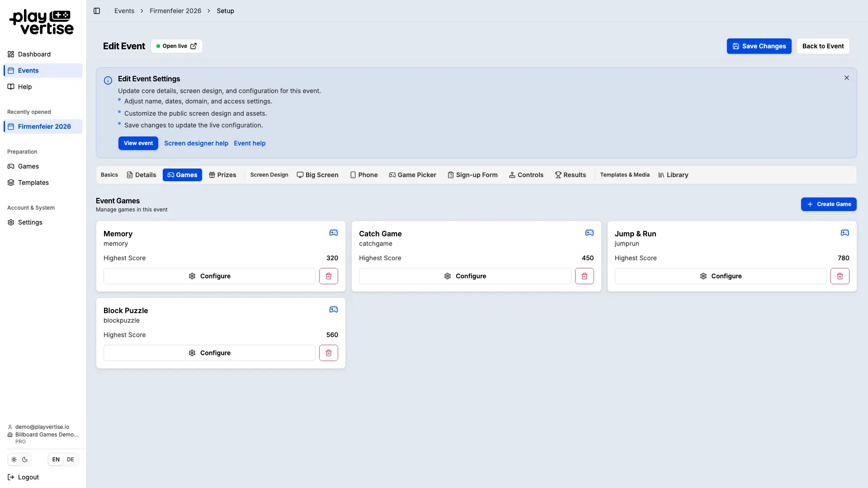Click Save Changes
This screenshot has width=868, height=488.
pos(759,46)
